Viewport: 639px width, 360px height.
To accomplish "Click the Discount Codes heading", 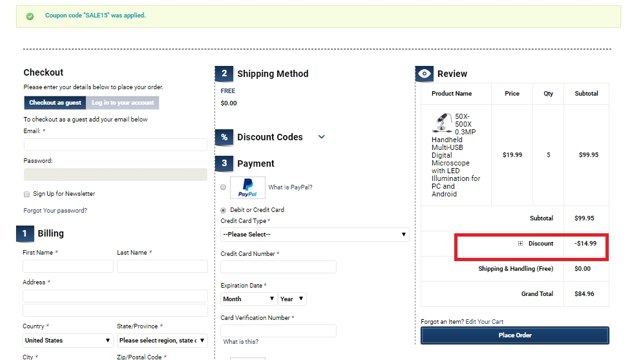I will click(270, 137).
